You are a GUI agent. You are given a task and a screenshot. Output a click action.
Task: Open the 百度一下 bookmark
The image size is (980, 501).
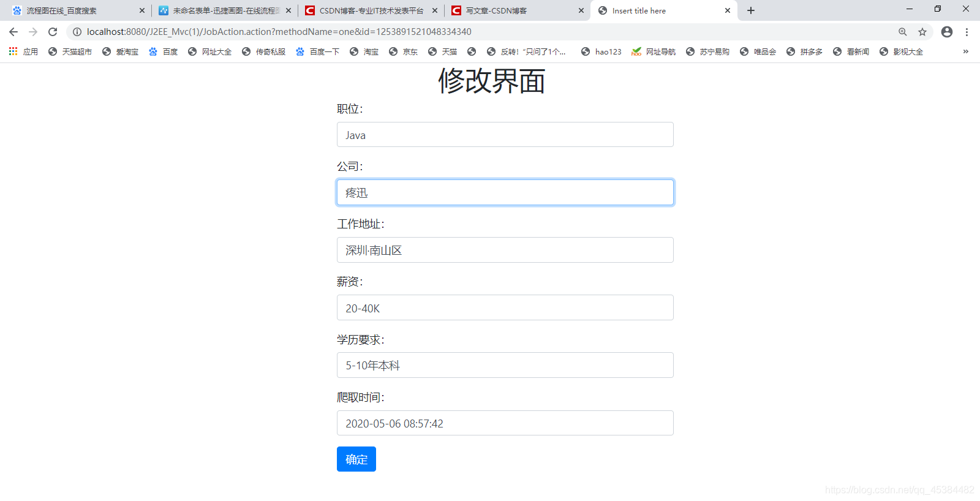(x=317, y=51)
